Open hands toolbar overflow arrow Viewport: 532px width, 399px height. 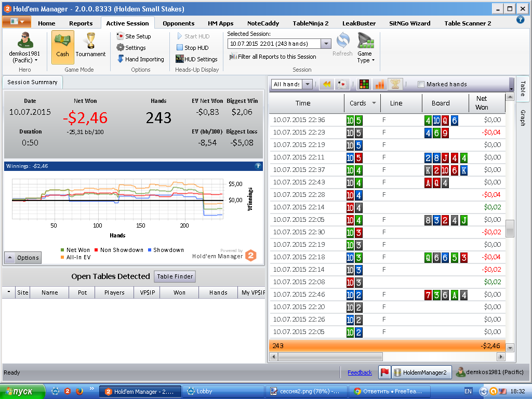(511, 89)
